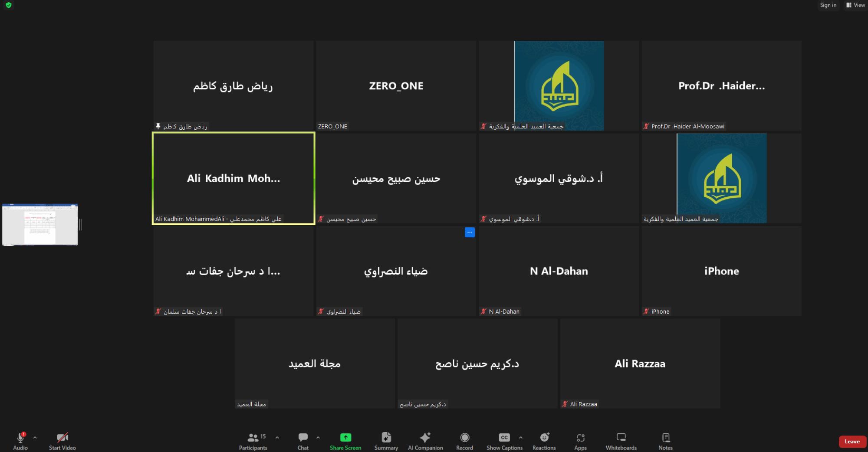Open the Apps panel
The height and width of the screenshot is (452, 868).
click(580, 441)
